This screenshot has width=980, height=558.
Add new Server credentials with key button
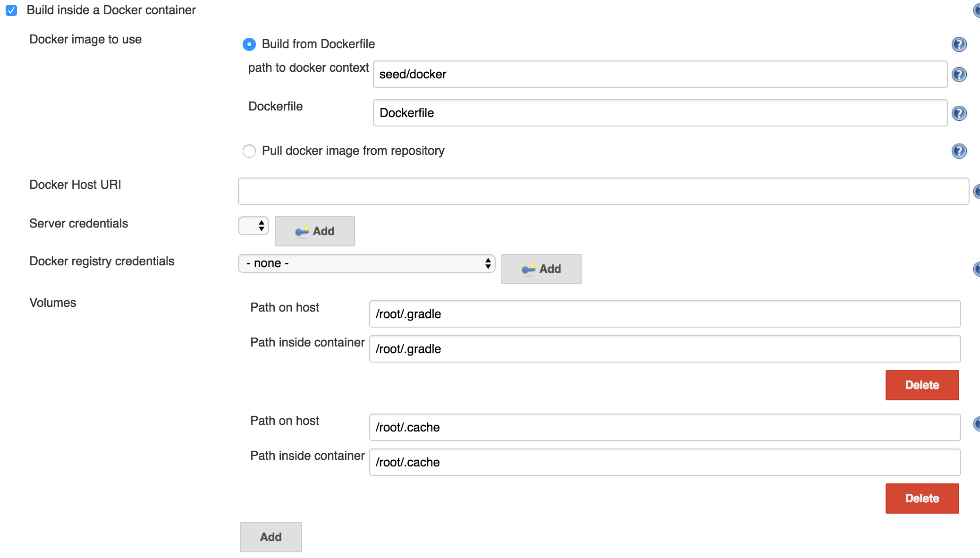point(314,231)
